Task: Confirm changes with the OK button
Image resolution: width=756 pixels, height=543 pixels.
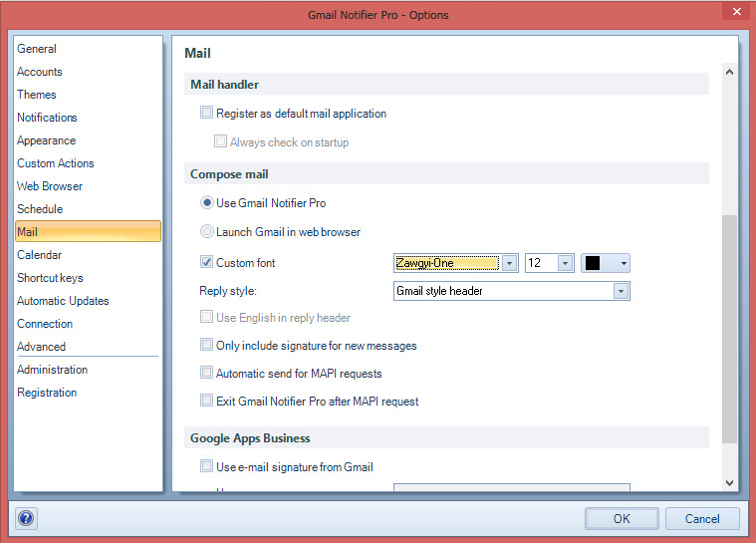Action: click(622, 519)
